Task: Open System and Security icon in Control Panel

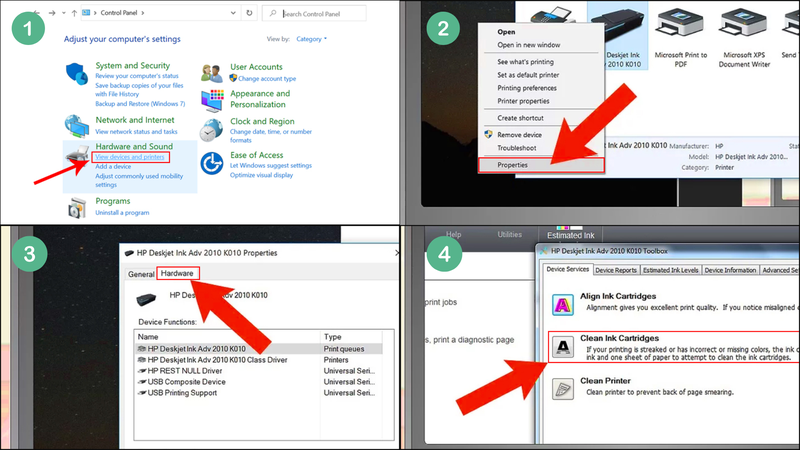Action: (77, 74)
